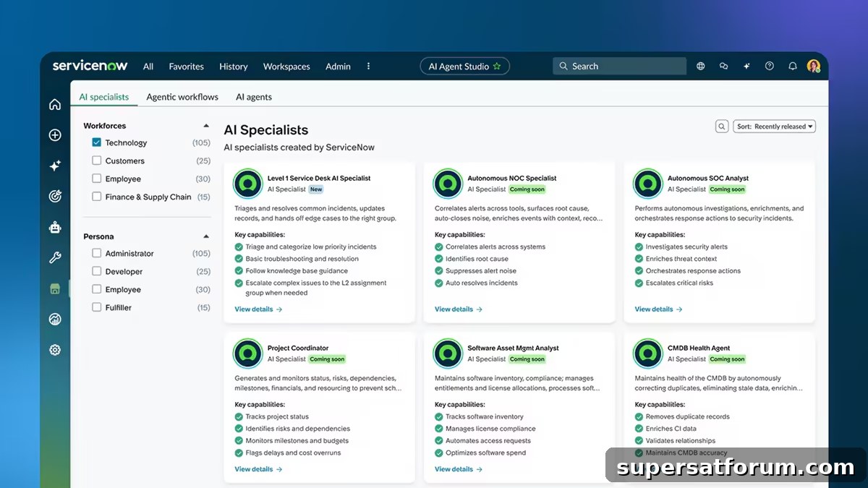Open the settings gear sidebar icon

click(55, 350)
